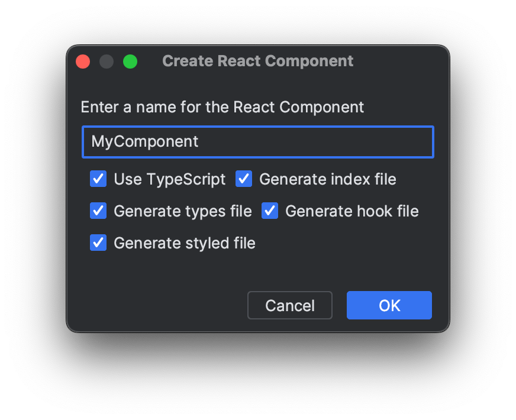Click the Create React Component title
Screen dimensions: 516x420
[x=257, y=61]
